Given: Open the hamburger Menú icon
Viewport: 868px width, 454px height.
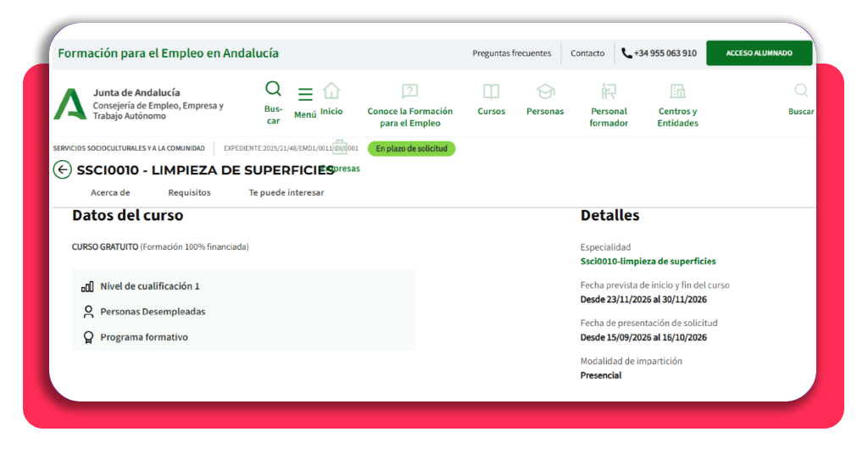Looking at the screenshot, I should click(305, 95).
